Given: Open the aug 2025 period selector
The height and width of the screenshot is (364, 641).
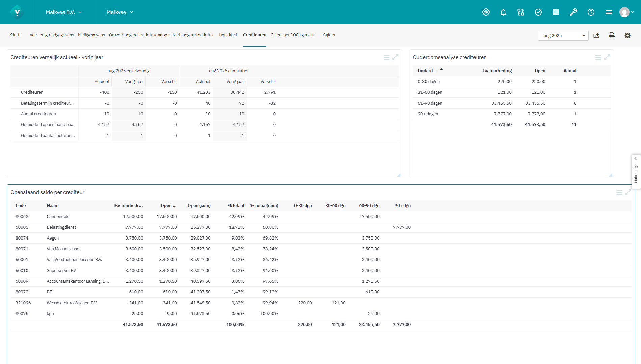Looking at the screenshot, I should (563, 36).
